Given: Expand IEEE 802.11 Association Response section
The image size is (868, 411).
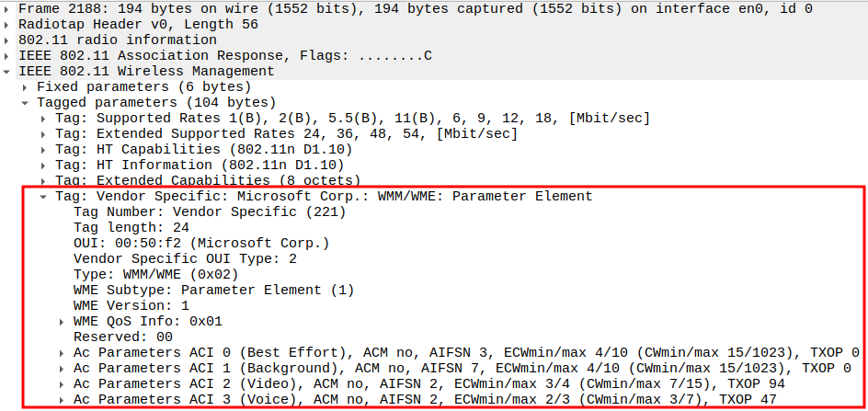Looking at the screenshot, I should [x=8, y=55].
